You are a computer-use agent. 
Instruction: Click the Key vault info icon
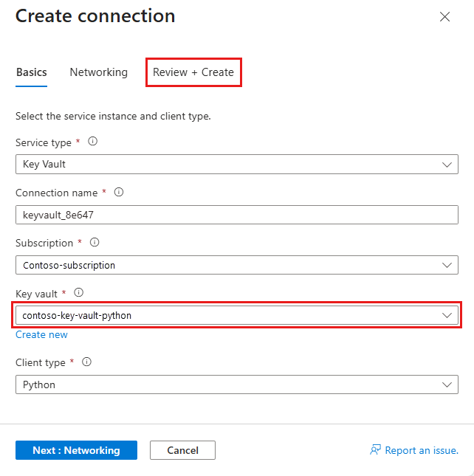coord(79,293)
